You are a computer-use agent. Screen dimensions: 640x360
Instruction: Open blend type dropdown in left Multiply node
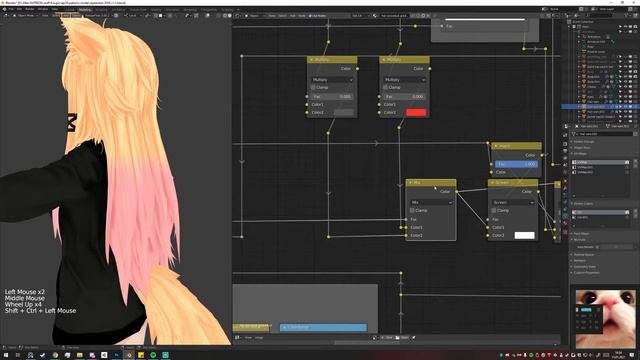(x=332, y=80)
